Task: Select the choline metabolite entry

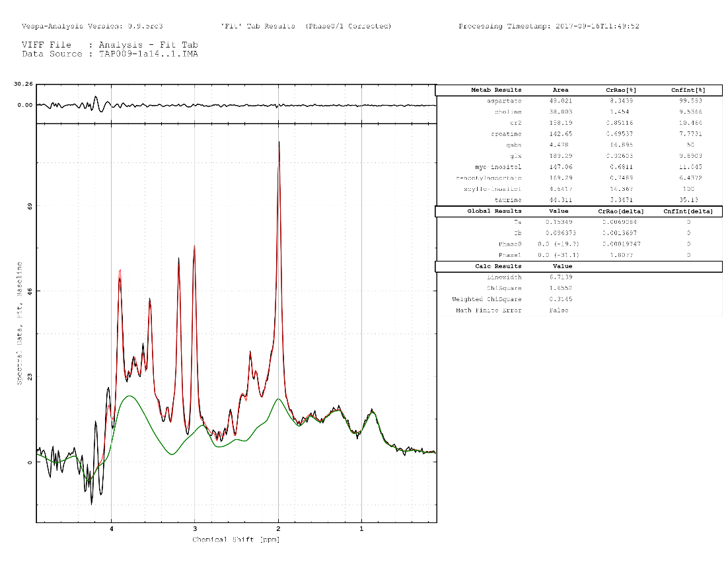Action: pyautogui.click(x=509, y=112)
